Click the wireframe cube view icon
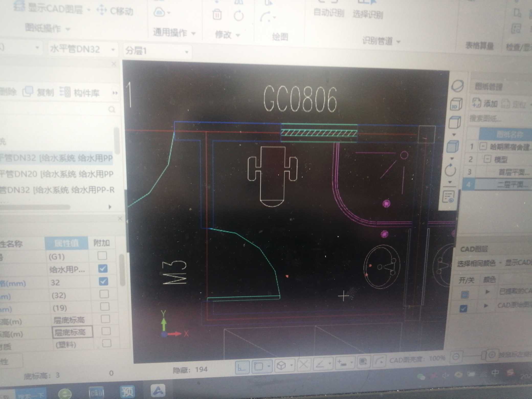The height and width of the screenshot is (399, 532). (455, 123)
